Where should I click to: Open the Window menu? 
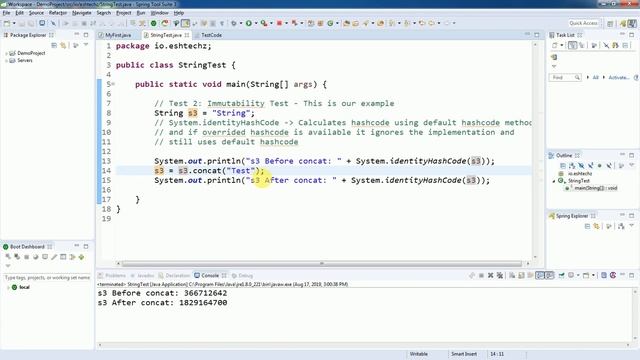click(x=159, y=13)
